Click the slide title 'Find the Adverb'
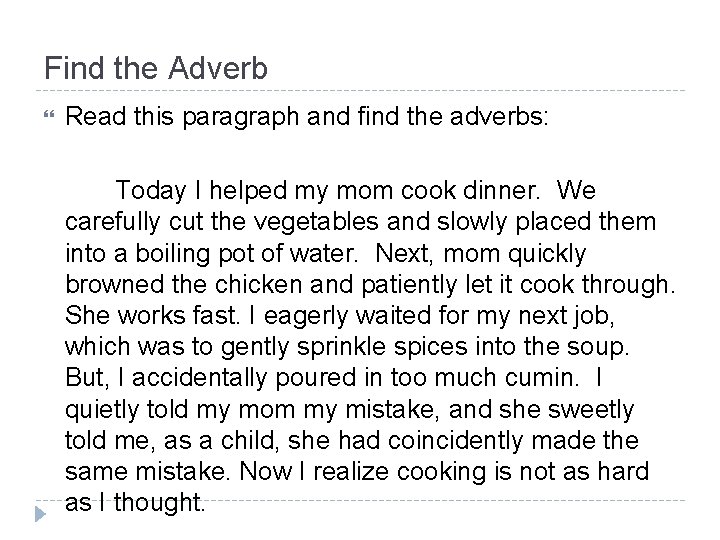The width and height of the screenshot is (720, 540). 156,69
